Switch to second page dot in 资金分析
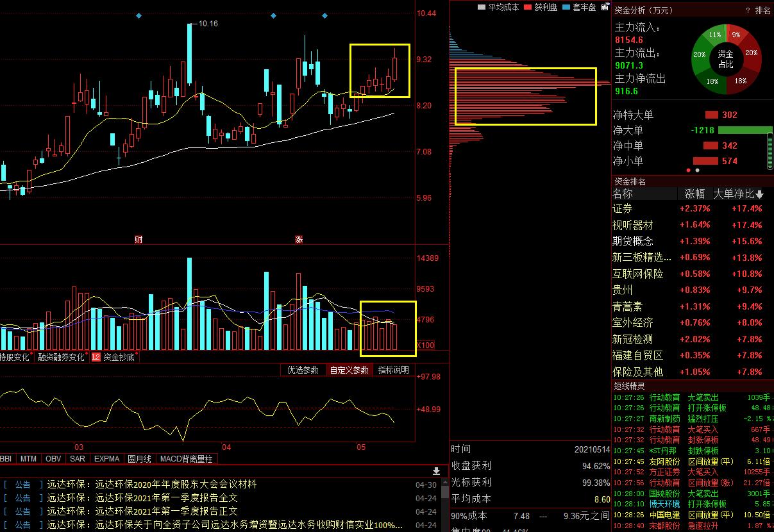The width and height of the screenshot is (774, 532). [698, 170]
